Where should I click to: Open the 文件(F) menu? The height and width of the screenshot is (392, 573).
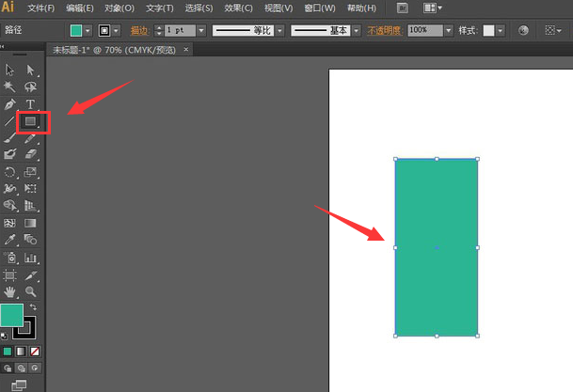[x=40, y=8]
